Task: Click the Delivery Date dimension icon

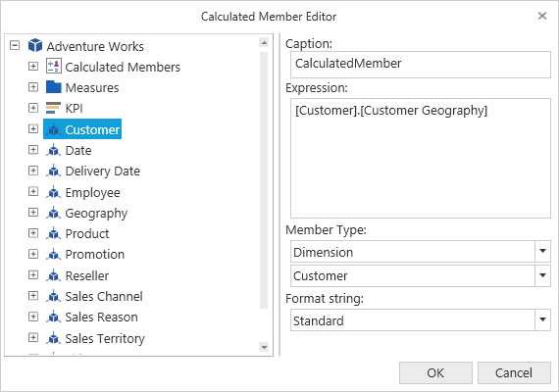Action: [54, 171]
